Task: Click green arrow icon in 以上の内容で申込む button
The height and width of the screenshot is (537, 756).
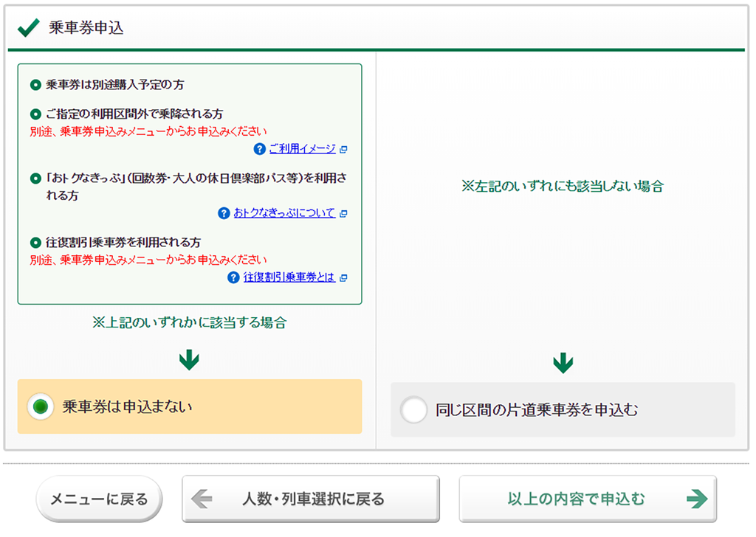Action: tap(697, 499)
